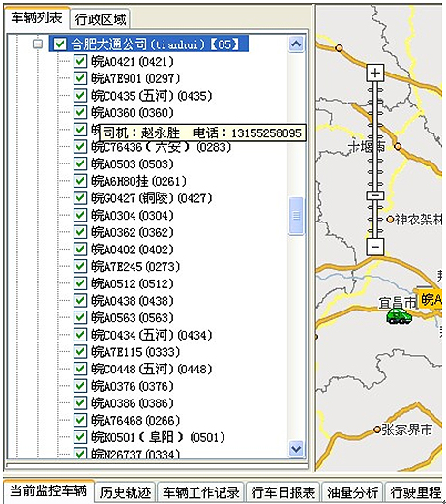
Task: Click the vehicle list scrollbar thumb
Action: 296,216
